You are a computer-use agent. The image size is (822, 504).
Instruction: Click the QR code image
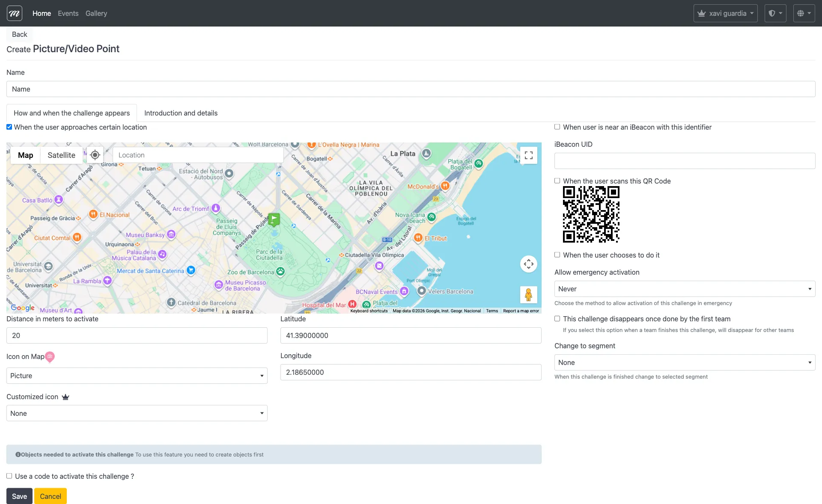point(591,214)
